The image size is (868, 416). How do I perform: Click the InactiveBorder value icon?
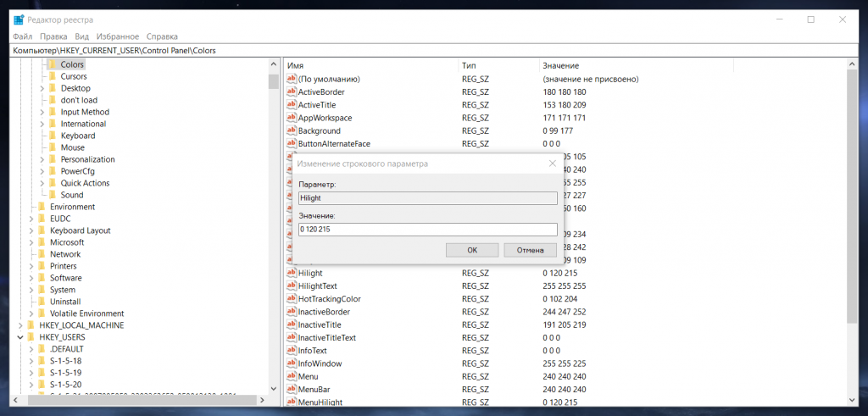click(292, 312)
